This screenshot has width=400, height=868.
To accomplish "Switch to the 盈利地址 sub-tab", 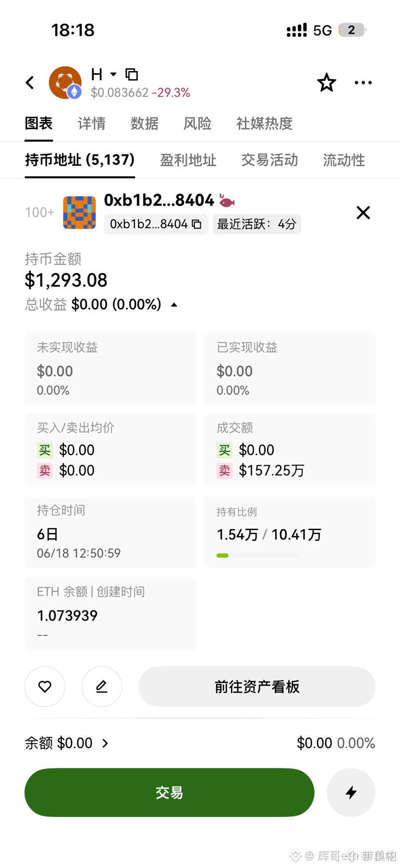I will [x=188, y=160].
